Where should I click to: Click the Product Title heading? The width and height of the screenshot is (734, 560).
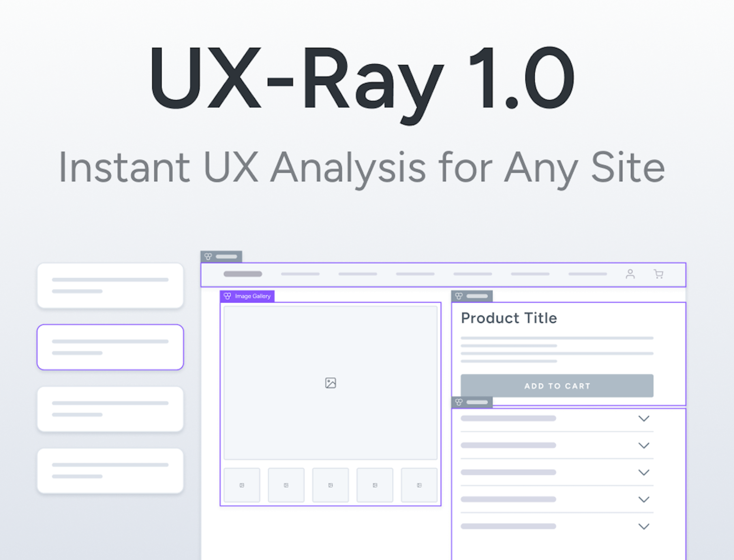[x=509, y=318]
